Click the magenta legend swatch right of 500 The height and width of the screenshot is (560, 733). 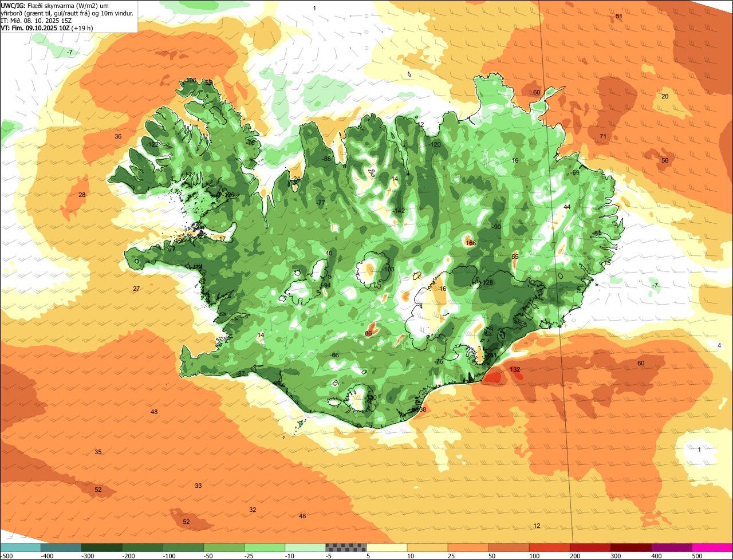click(x=712, y=547)
